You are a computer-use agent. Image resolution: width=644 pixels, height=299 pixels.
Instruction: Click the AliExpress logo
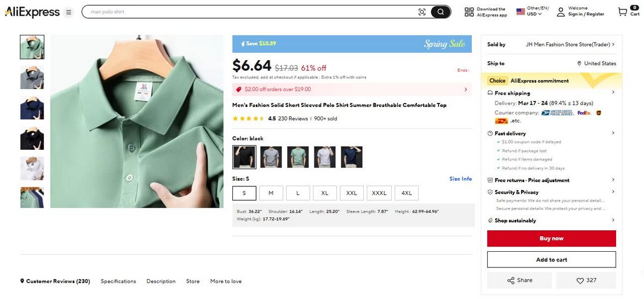(x=32, y=12)
